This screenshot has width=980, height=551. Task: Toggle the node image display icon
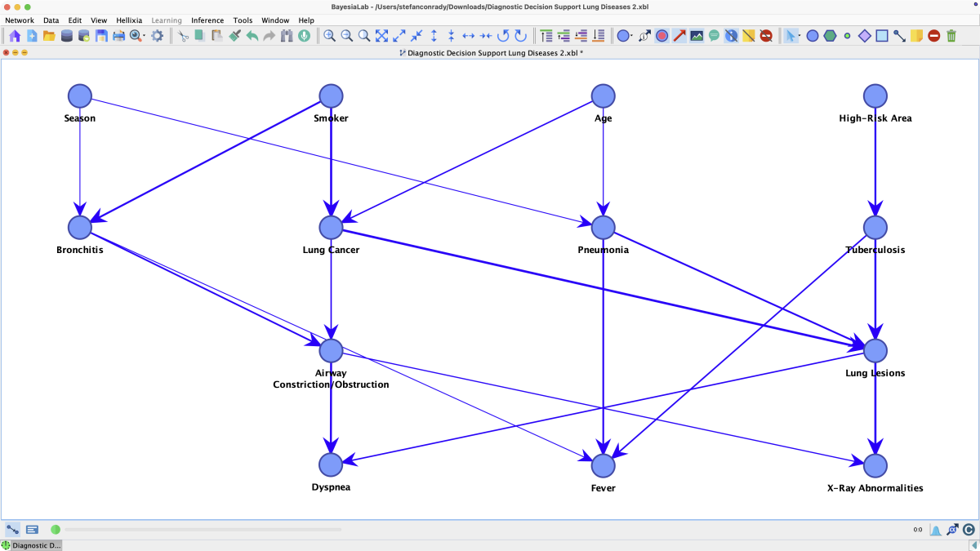coord(697,36)
